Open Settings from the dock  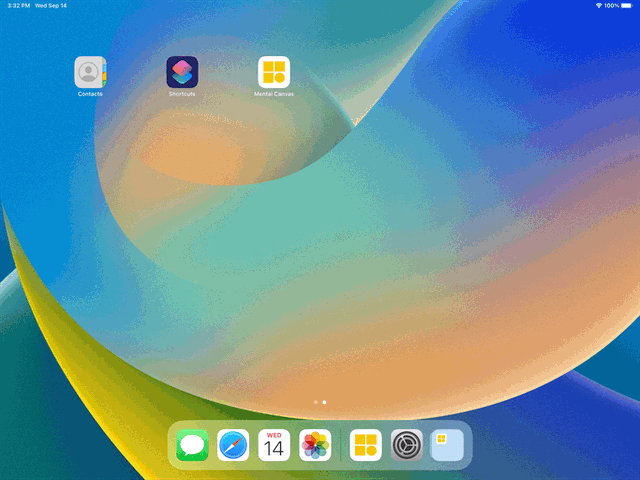407,445
